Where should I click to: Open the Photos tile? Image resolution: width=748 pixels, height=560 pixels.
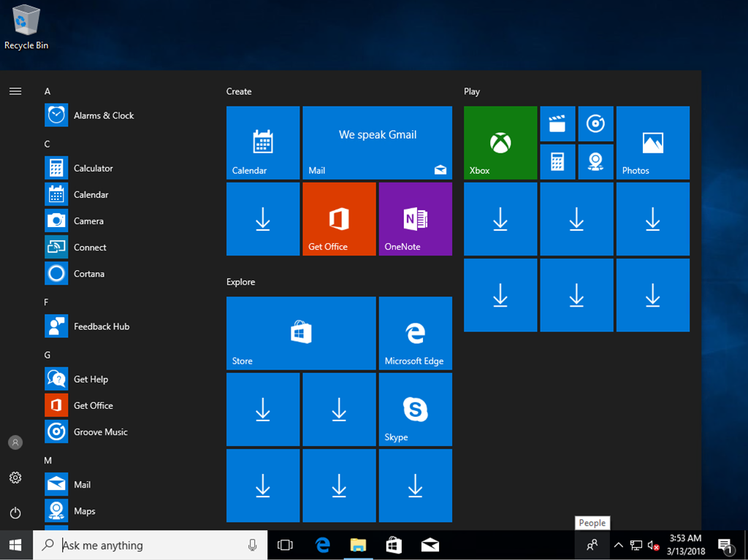pyautogui.click(x=652, y=142)
